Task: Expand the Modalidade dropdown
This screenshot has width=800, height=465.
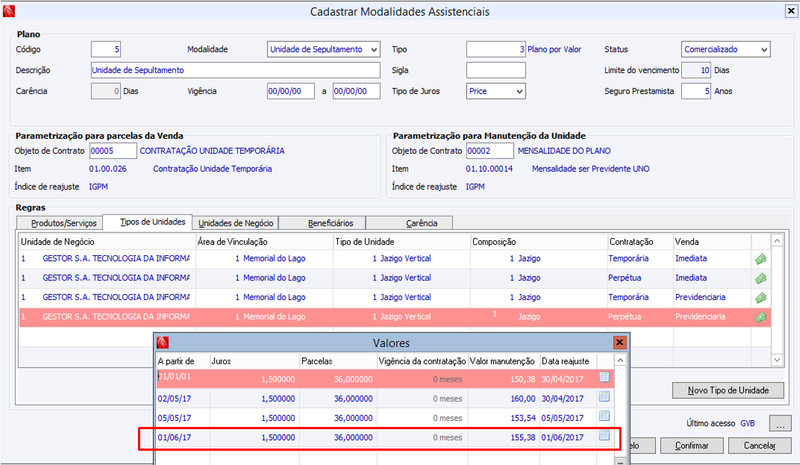Action: pyautogui.click(x=374, y=50)
